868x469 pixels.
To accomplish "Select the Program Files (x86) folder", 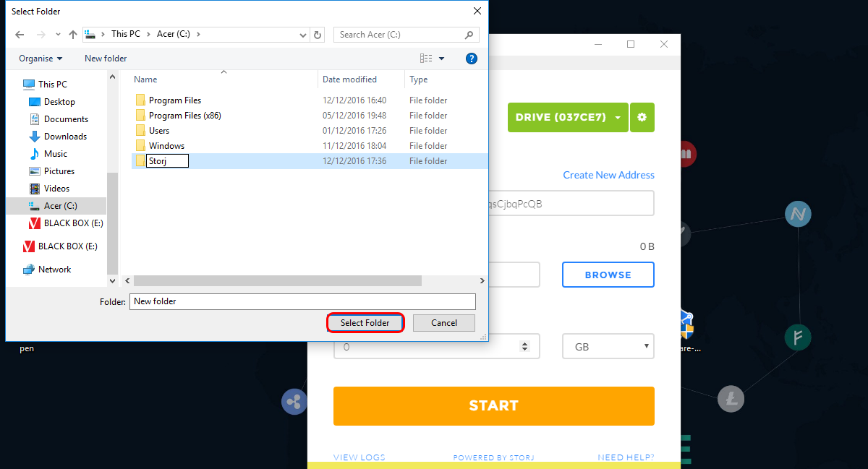I will click(x=185, y=116).
